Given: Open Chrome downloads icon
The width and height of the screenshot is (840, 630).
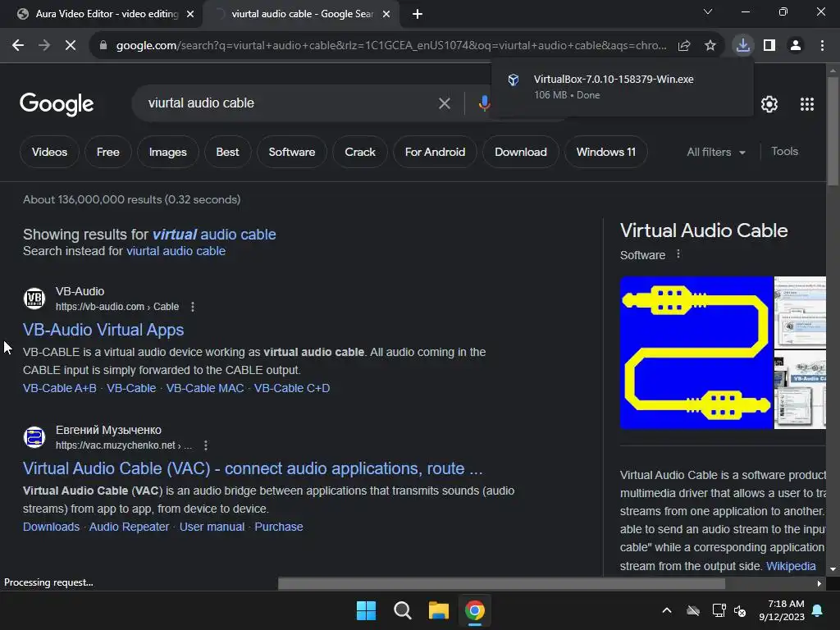Looking at the screenshot, I should (x=743, y=46).
